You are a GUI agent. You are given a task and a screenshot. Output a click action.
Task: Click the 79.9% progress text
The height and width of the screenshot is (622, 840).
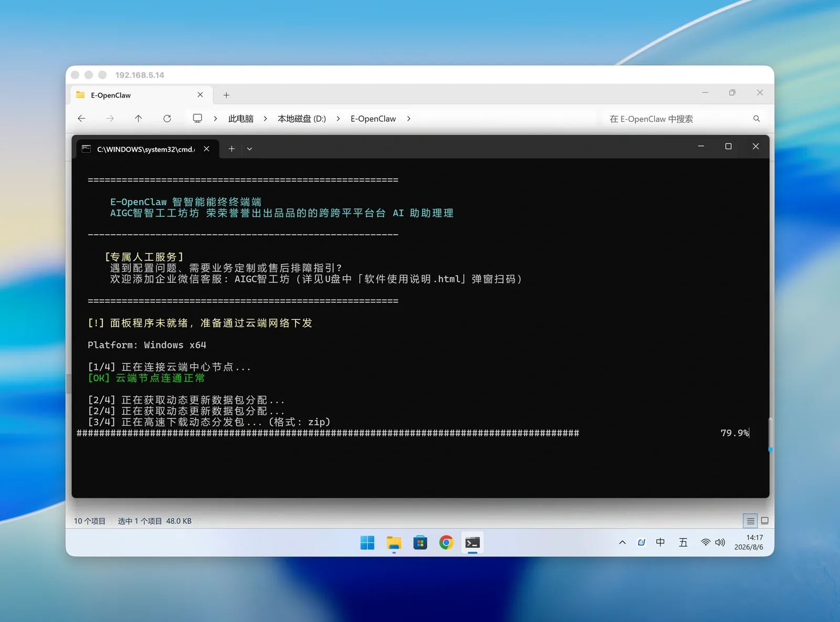coord(734,433)
